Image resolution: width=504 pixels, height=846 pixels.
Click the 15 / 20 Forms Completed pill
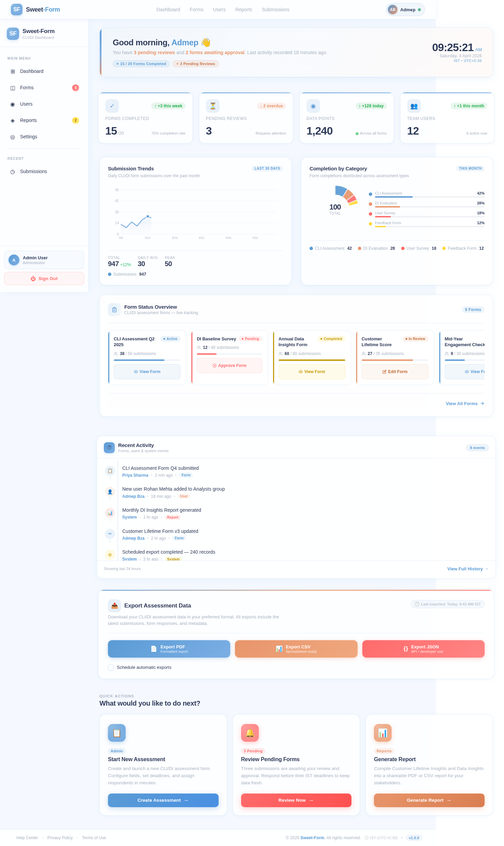[141, 64]
